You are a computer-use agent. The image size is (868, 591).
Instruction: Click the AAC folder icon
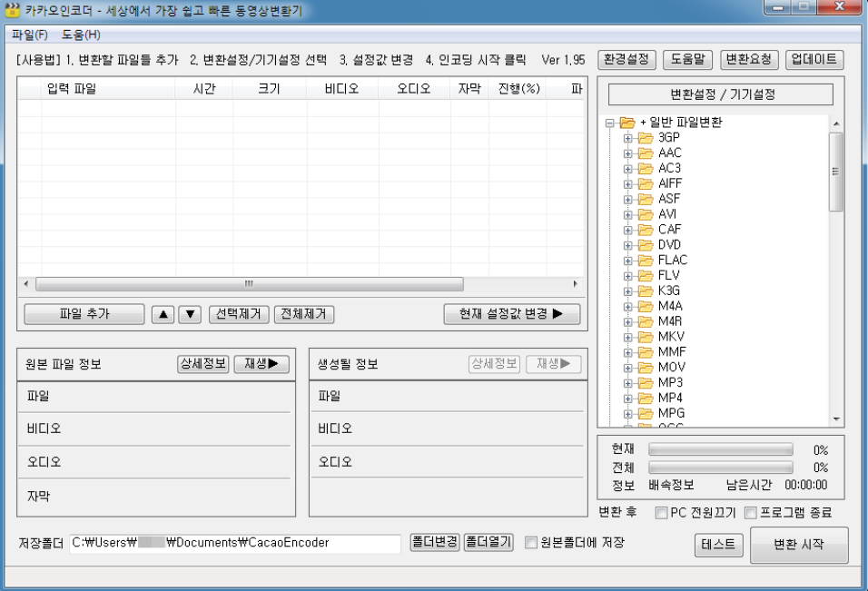[646, 153]
